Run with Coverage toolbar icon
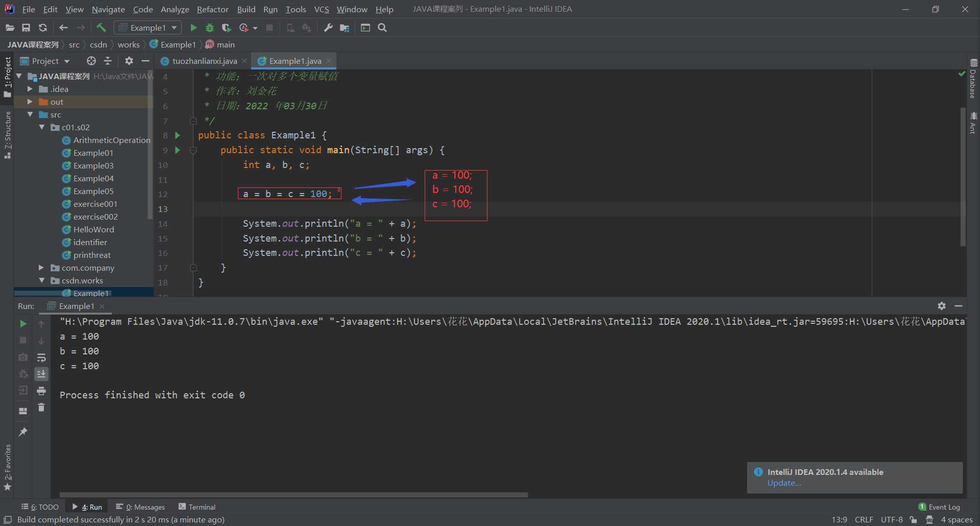Image resolution: width=980 pixels, height=526 pixels. (x=227, y=28)
